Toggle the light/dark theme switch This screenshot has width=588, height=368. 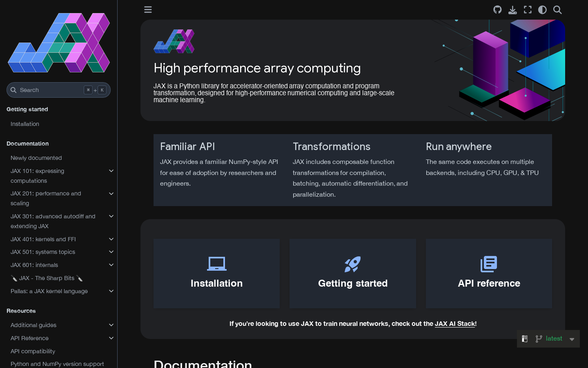pos(542,9)
